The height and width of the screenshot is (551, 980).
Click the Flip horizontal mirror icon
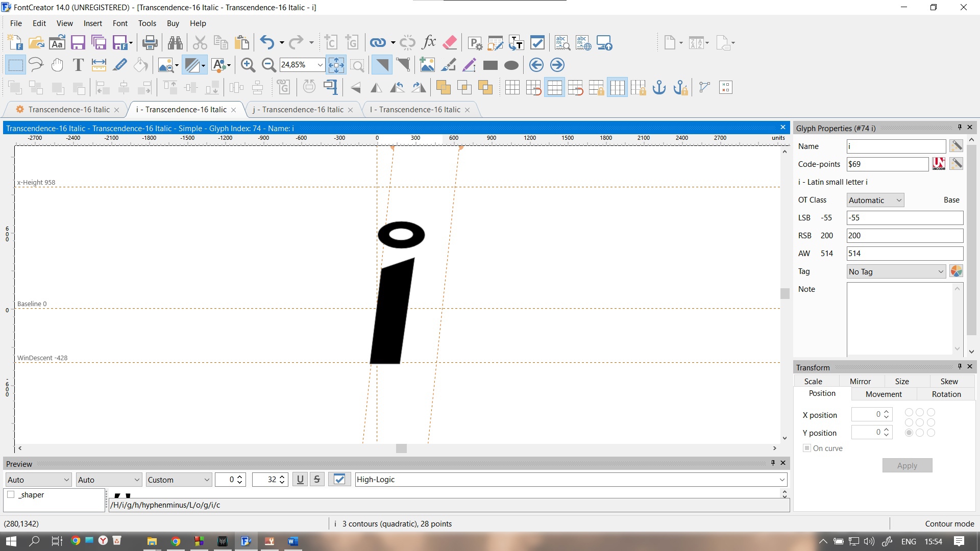(x=376, y=88)
